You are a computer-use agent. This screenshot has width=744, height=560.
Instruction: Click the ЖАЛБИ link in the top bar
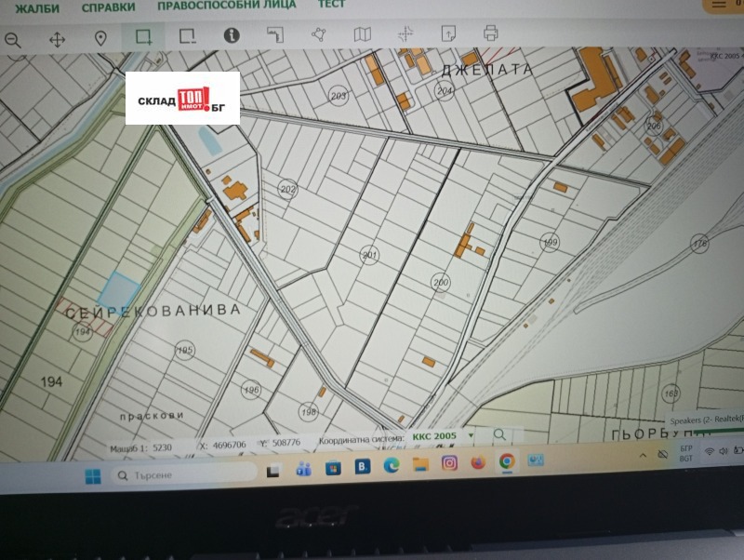(x=37, y=7)
